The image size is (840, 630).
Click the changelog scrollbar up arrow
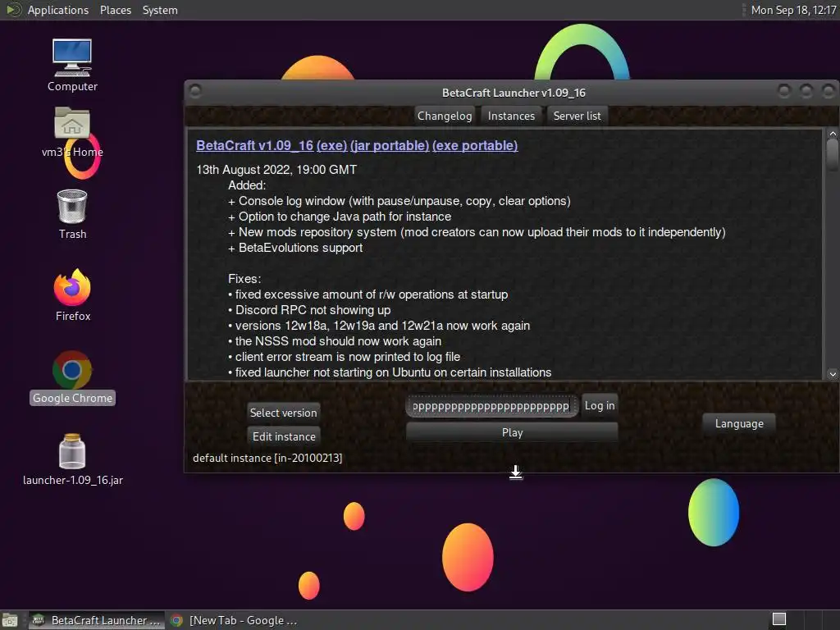pos(832,134)
